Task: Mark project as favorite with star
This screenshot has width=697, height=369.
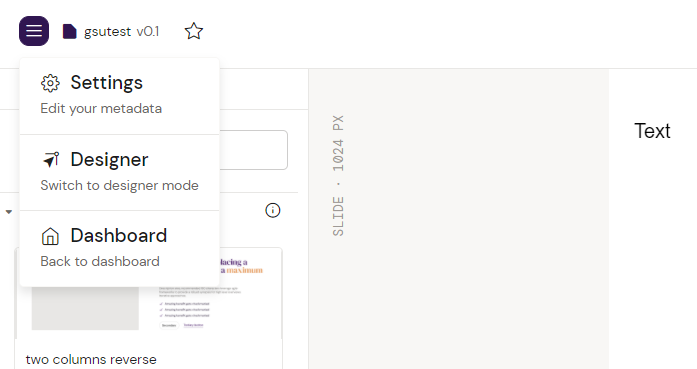Action: point(194,32)
